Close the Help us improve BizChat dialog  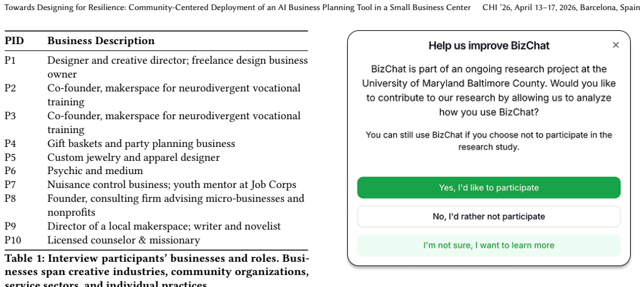[615, 45]
